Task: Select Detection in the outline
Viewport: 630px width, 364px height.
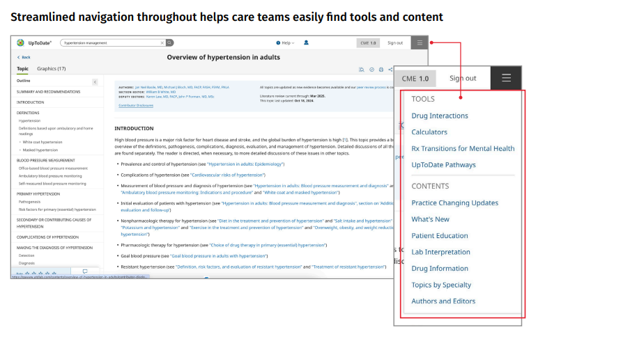Action: coord(26,255)
